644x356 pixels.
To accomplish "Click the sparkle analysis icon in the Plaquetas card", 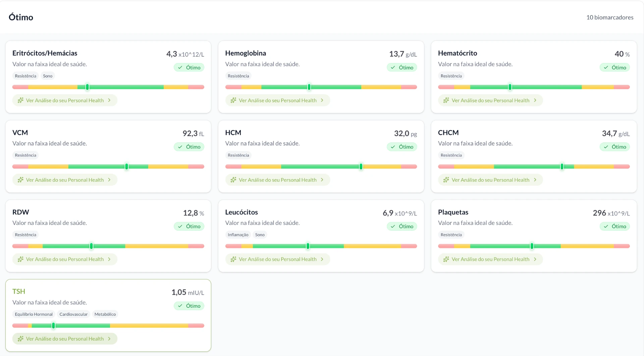I will click(446, 259).
